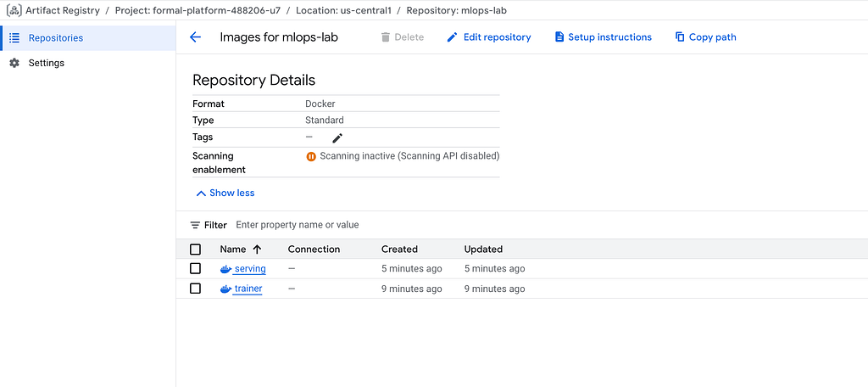This screenshot has height=387, width=868.
Task: Click the 'Scanning enablement' label
Action: [x=220, y=163]
